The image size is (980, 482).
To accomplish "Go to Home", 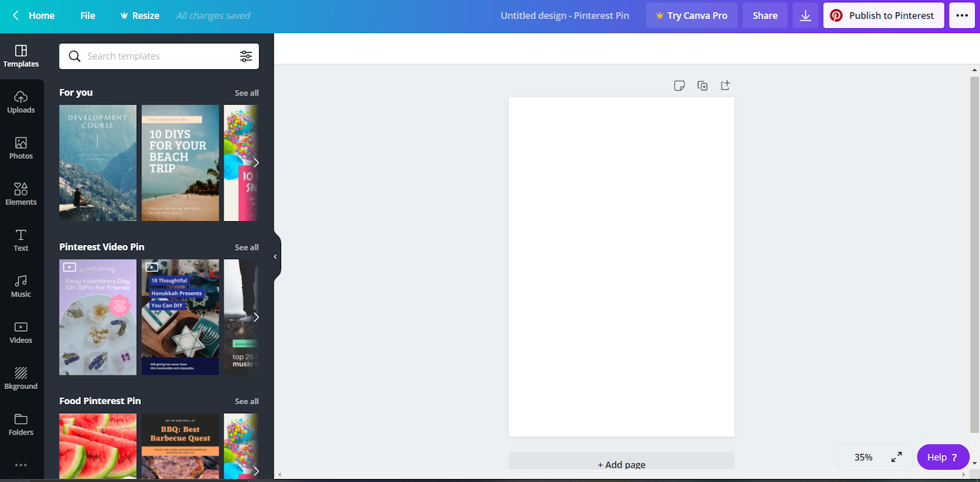I will (42, 15).
